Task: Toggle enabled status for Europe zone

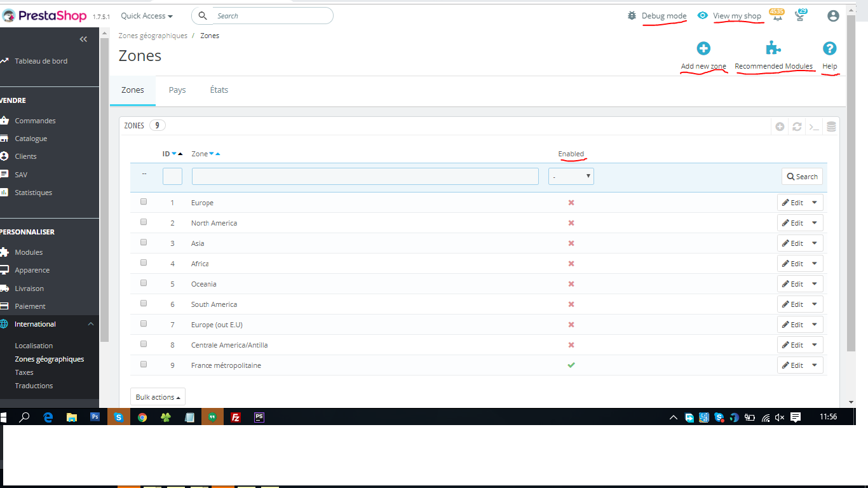Action: click(571, 203)
